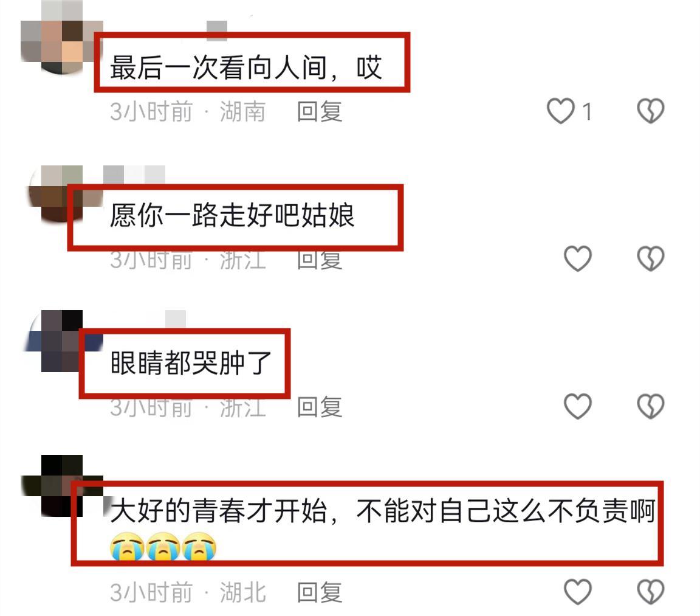
Task: Like the Hubei comment about 青春
Action: click(578, 592)
